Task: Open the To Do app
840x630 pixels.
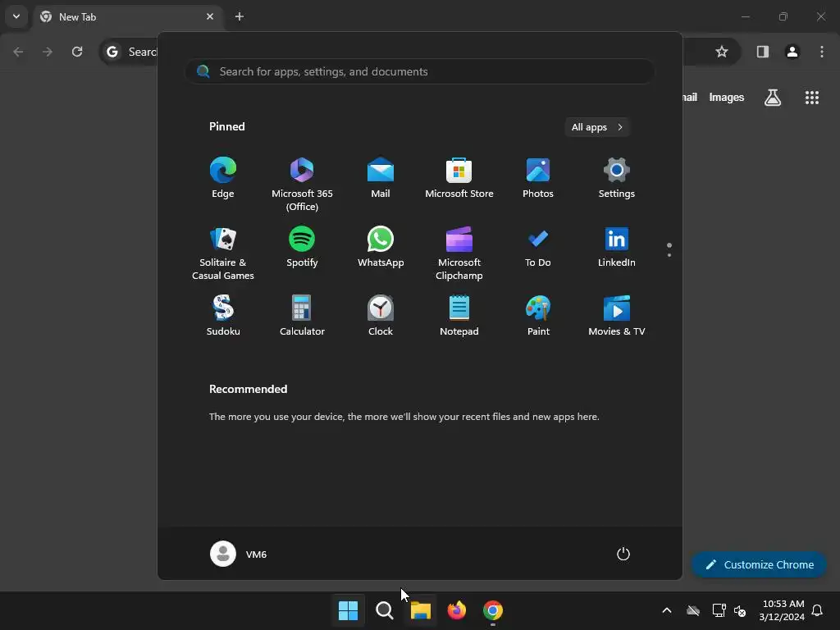Action: coord(538,247)
